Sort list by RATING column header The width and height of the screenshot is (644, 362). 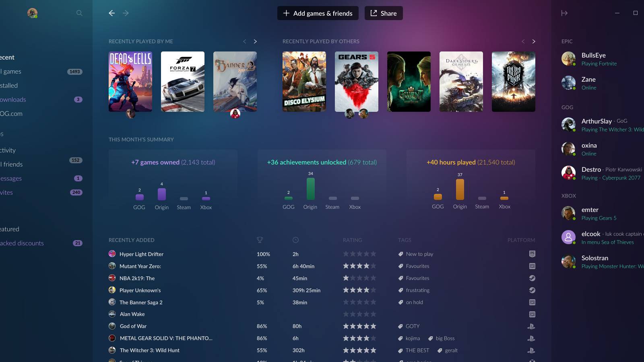point(353,240)
